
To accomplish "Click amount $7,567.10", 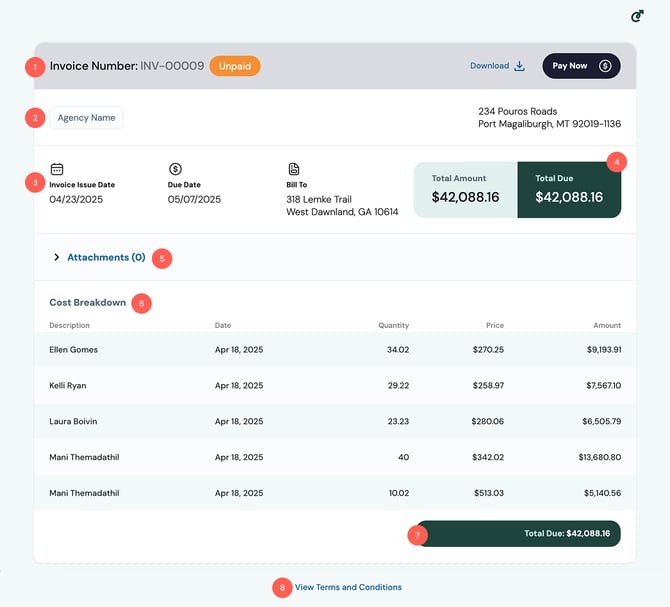I will [603, 385].
